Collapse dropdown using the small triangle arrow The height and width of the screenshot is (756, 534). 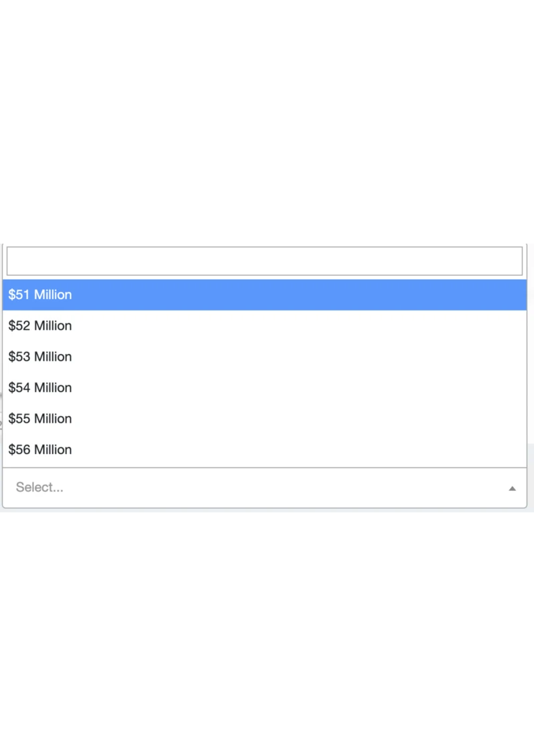click(x=512, y=488)
